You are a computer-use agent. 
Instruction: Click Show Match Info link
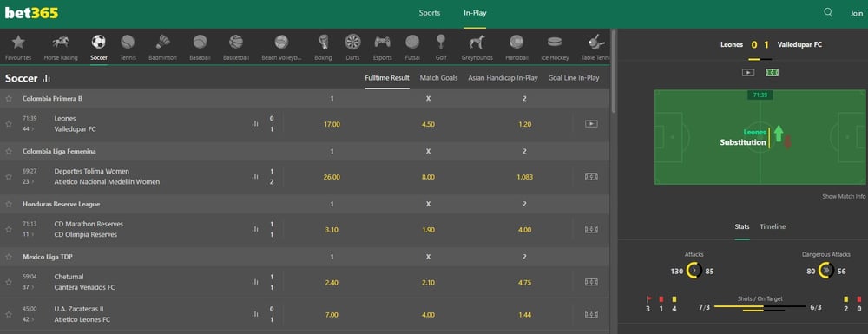pos(844,196)
